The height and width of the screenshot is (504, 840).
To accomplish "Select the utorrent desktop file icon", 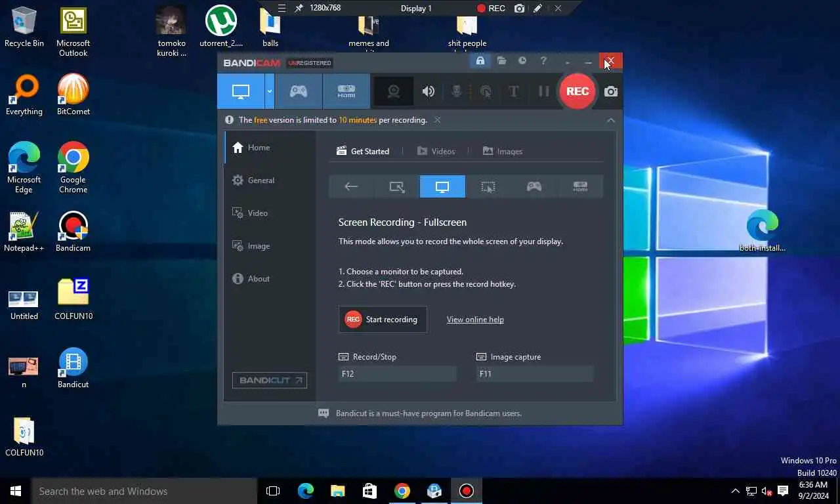I will pyautogui.click(x=221, y=28).
